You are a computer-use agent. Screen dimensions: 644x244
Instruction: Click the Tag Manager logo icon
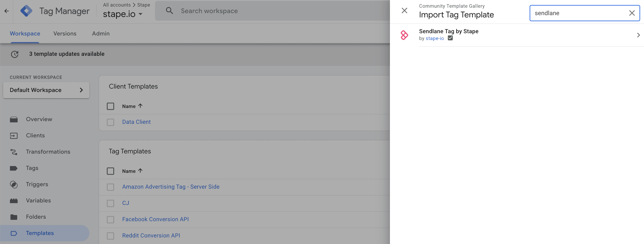[26, 11]
